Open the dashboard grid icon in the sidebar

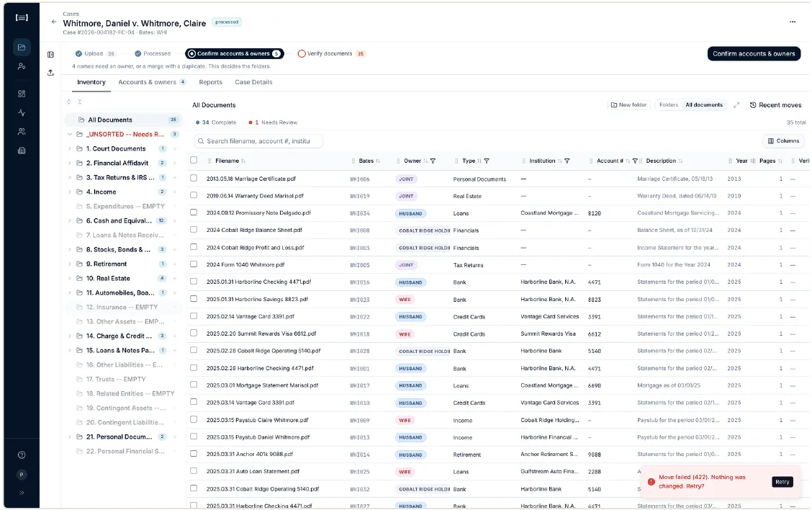pos(21,94)
